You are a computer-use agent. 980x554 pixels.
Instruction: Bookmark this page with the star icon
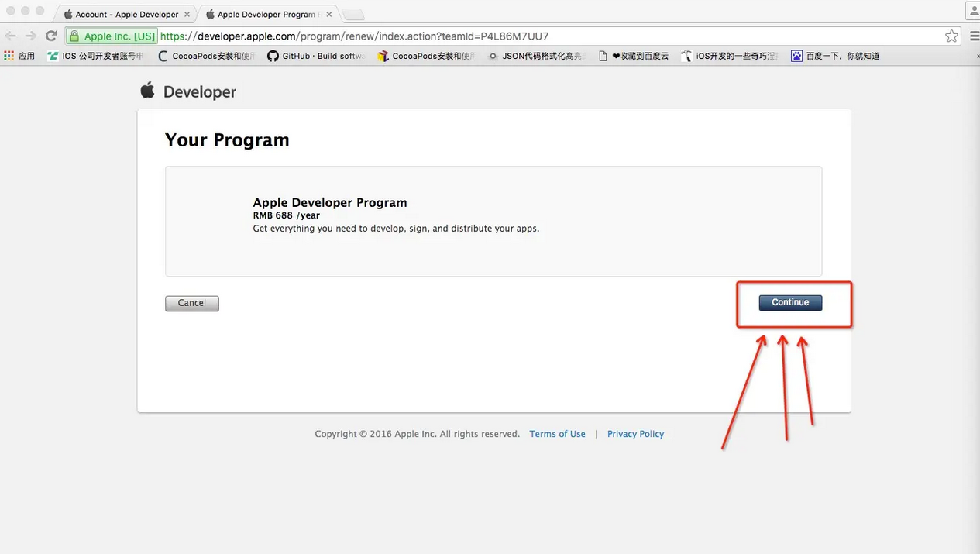(x=951, y=36)
